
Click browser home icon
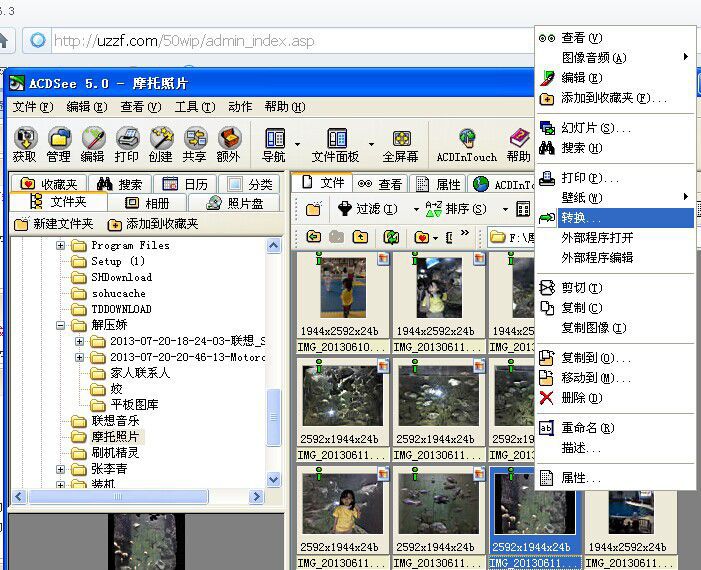[4, 41]
